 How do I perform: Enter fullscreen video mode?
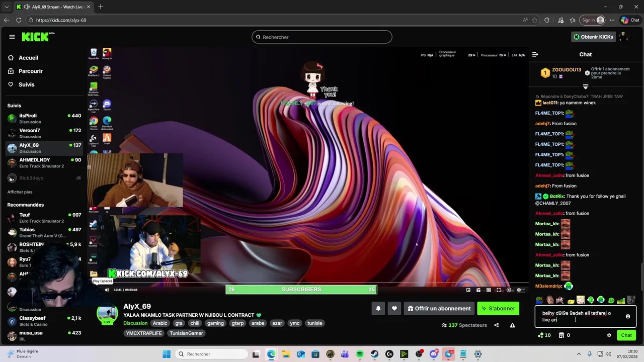pyautogui.click(x=499, y=290)
